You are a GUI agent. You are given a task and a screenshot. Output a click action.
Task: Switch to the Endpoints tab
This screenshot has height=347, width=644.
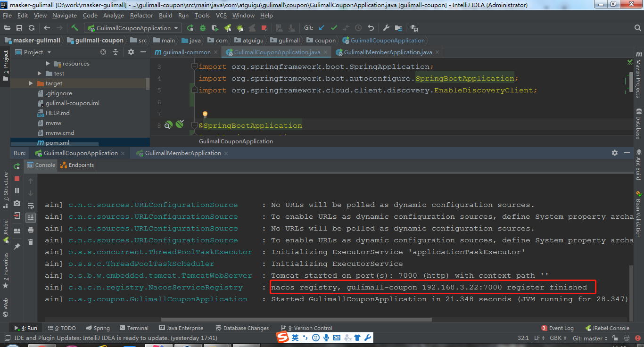(x=77, y=165)
